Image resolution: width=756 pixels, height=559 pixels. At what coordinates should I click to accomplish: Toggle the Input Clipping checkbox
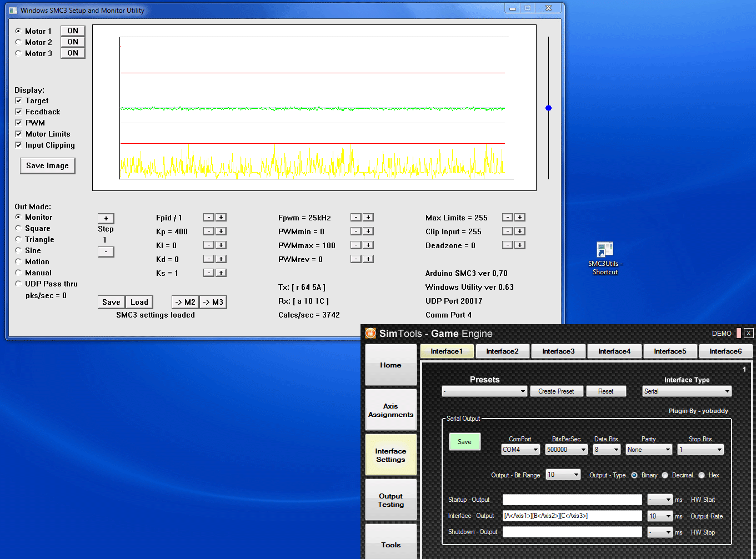point(18,145)
